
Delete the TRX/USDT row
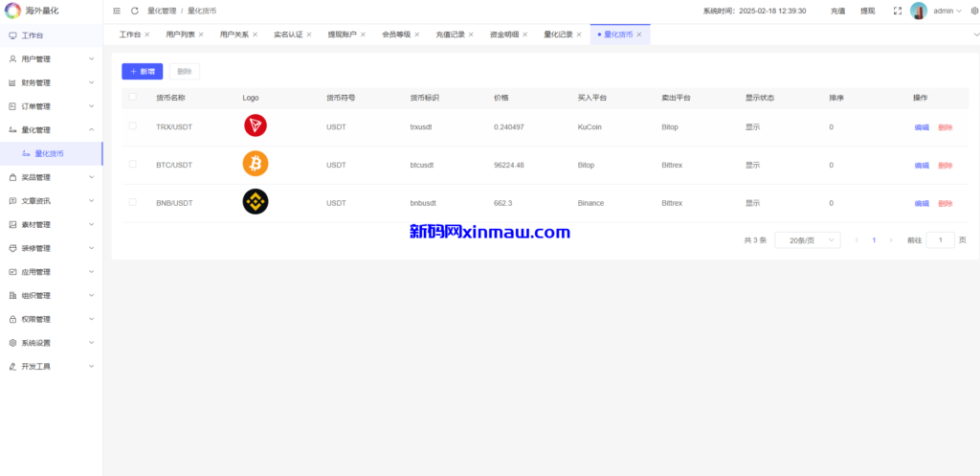[945, 127]
